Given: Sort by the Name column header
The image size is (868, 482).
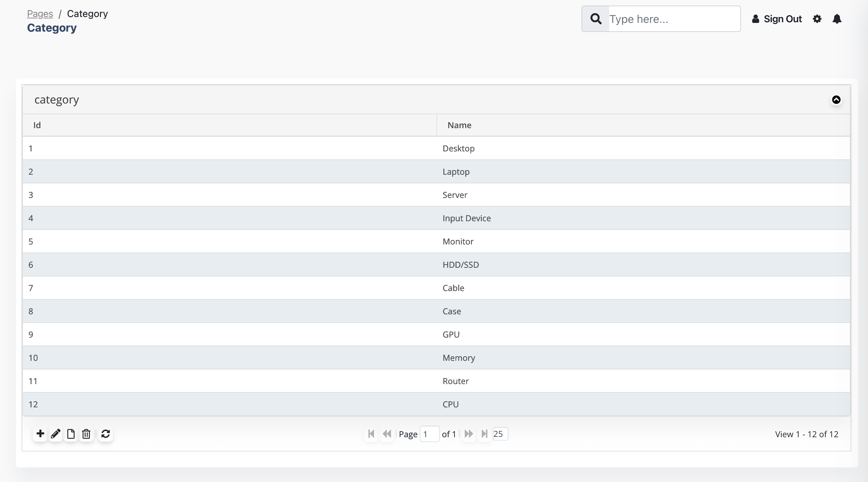Looking at the screenshot, I should [x=643, y=125].
